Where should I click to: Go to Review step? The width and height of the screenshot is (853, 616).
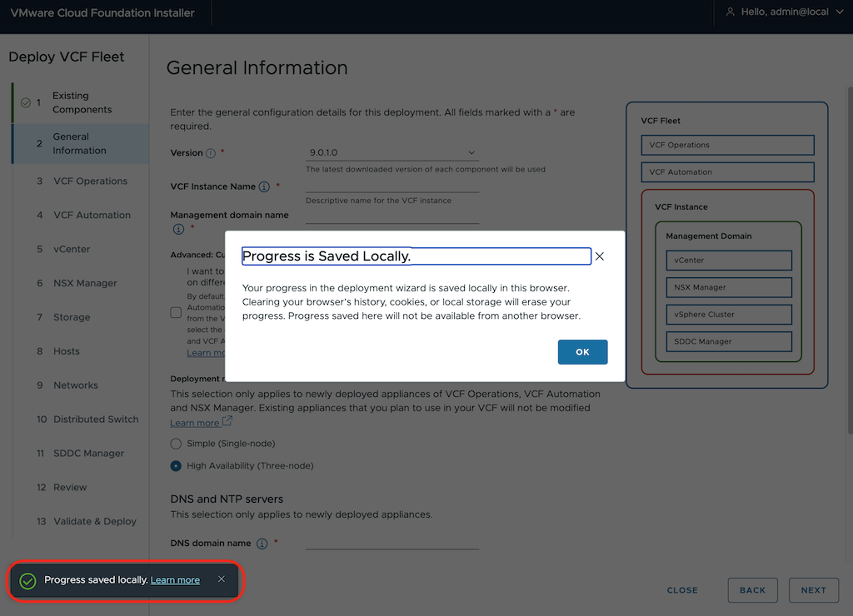(x=70, y=487)
